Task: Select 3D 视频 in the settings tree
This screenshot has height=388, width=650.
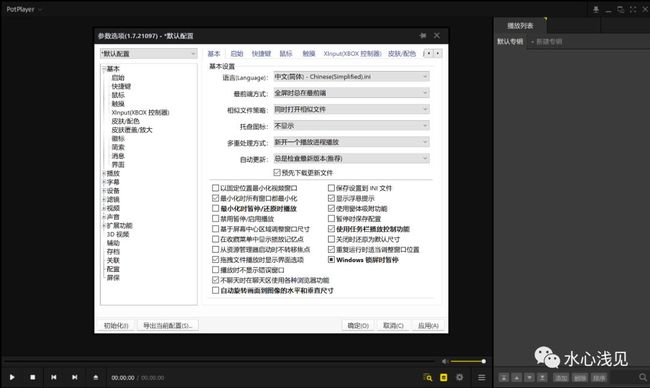Action: [118, 234]
